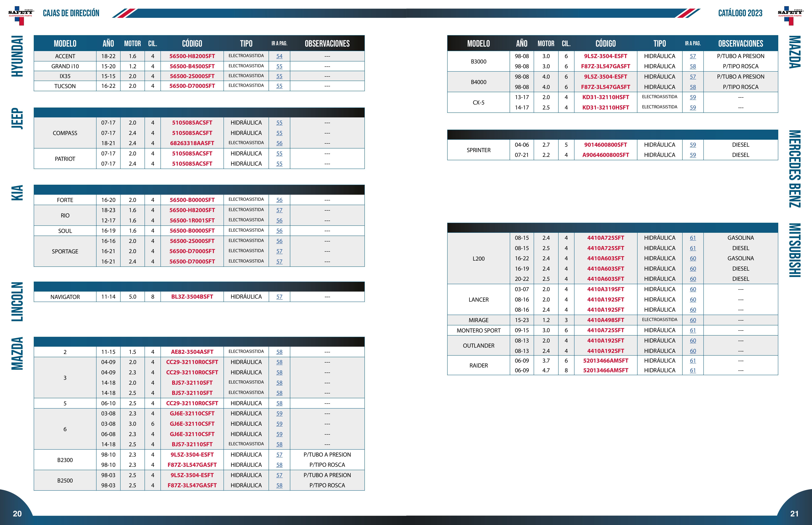The image size is (812, 525).
Task: Click the PATRIOT model cell
Action: (65, 159)
